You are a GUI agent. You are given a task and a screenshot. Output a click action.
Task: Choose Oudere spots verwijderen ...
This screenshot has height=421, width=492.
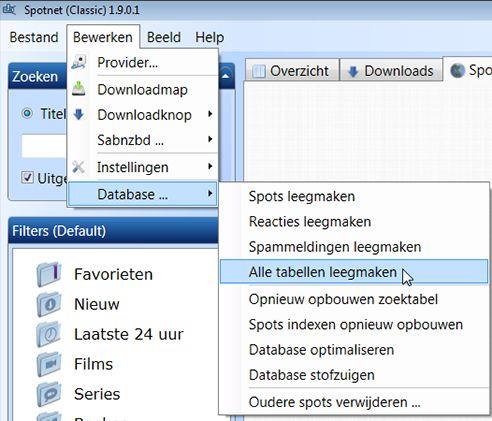pyautogui.click(x=354, y=402)
